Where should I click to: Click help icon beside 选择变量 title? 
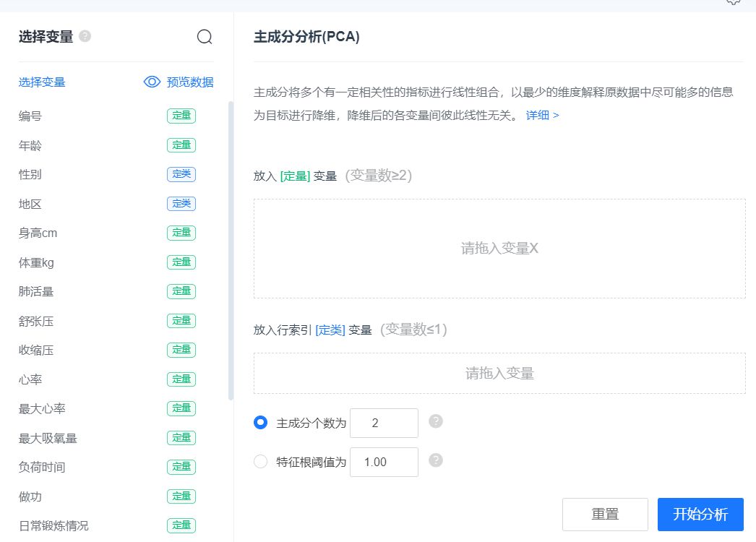coord(85,36)
